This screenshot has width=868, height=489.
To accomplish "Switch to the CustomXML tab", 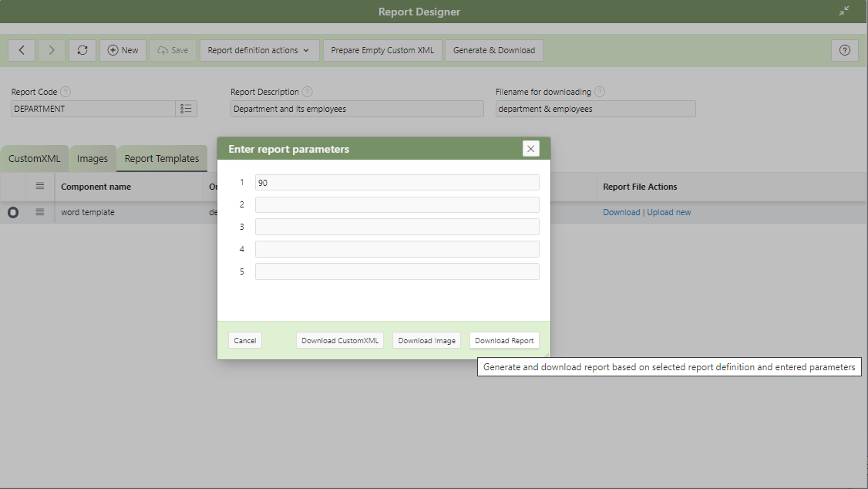I will click(x=35, y=159).
